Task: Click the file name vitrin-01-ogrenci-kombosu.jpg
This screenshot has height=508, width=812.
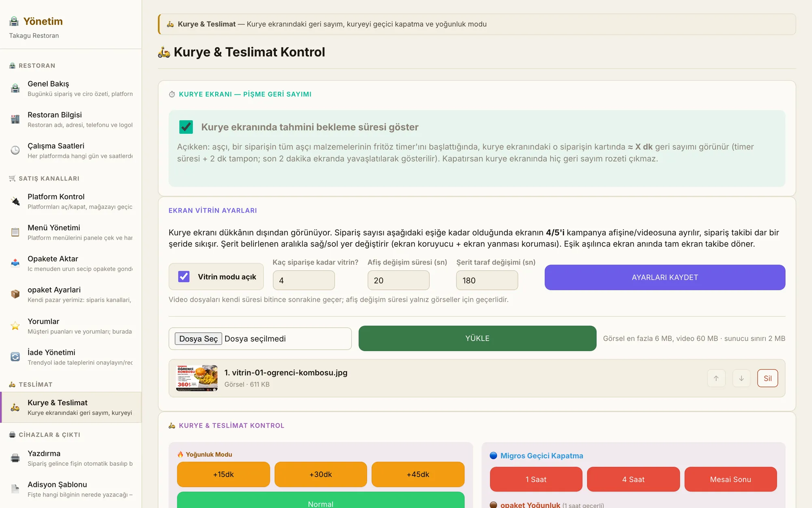Action: click(286, 373)
